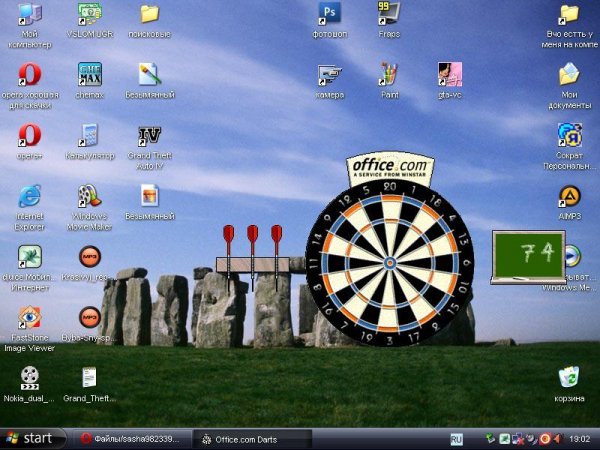Launch the gta-vc game shortcut
Image resolution: width=600 pixels, height=450 pixels.
449,75
